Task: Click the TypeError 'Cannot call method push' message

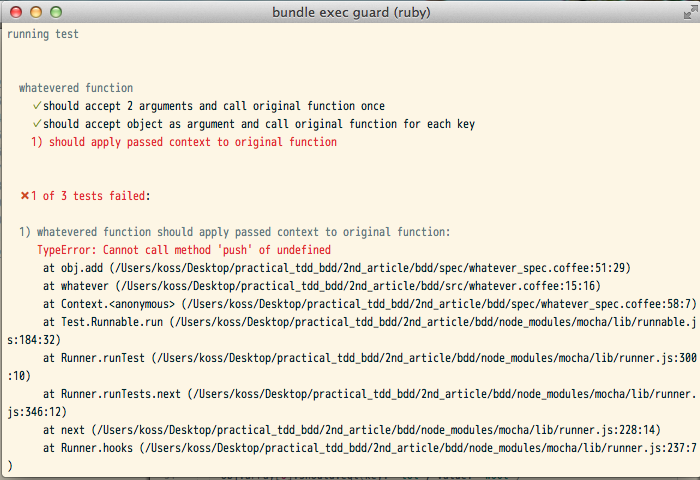Action: (183, 250)
